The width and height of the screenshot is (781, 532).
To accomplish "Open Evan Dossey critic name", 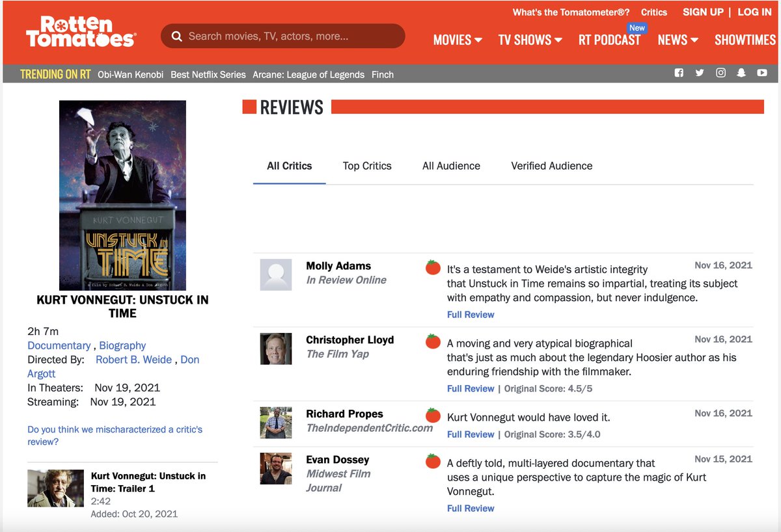I will click(x=338, y=459).
